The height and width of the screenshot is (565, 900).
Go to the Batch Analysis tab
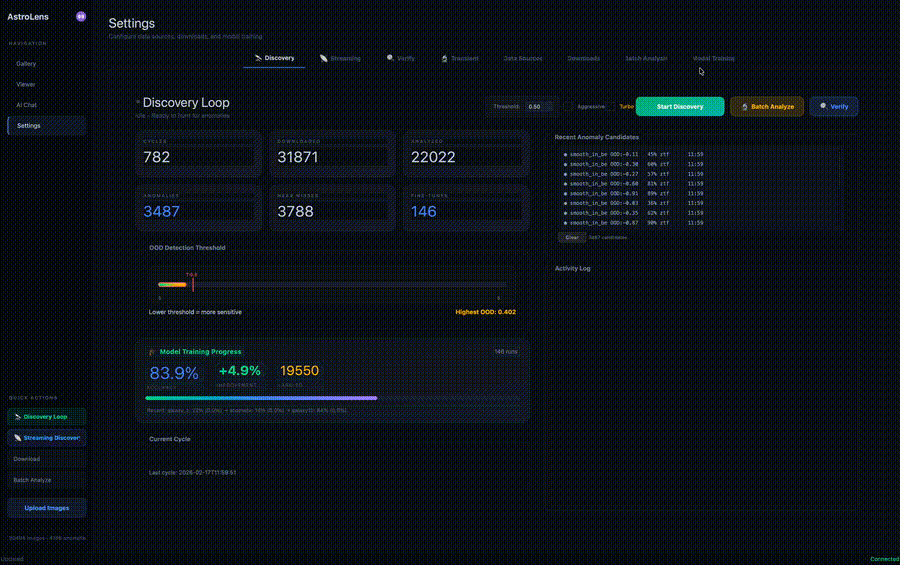coord(646,58)
